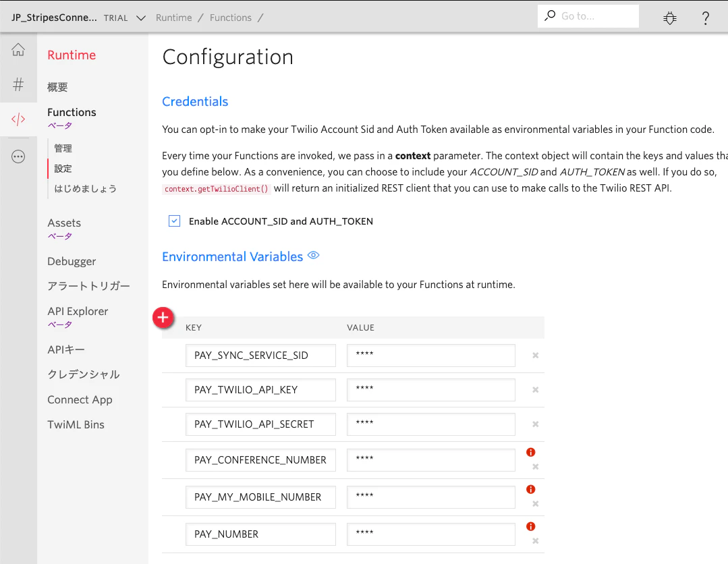
Task: Delete the PAY_NUMBER variable
Action: [535, 541]
